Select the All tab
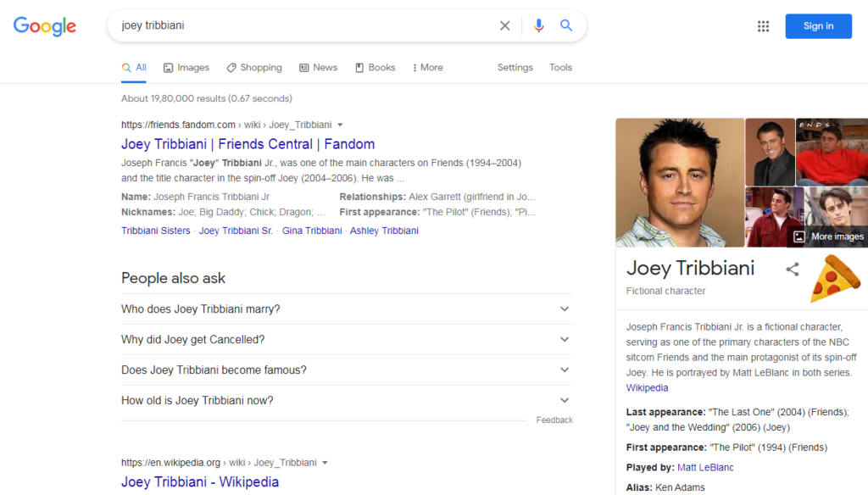Screen dimensions: 868x495 coord(134,68)
